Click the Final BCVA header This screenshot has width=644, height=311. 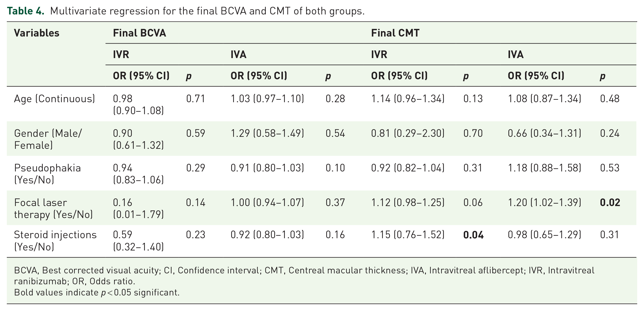139,33
